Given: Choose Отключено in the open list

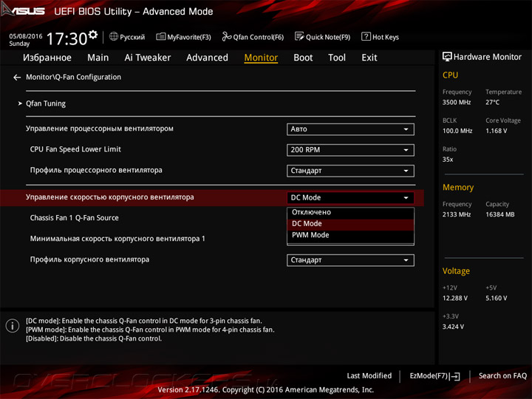Looking at the screenshot, I should click(x=350, y=212).
